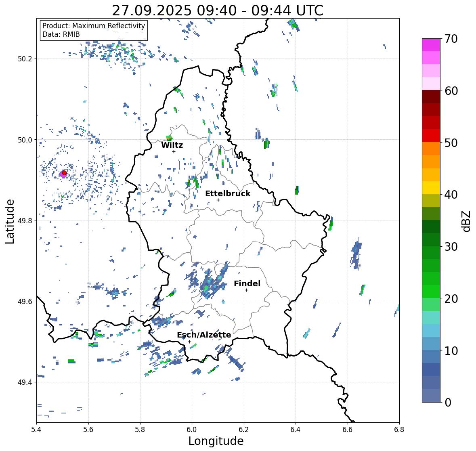Click the 5.8 longitude tick label

click(140, 430)
